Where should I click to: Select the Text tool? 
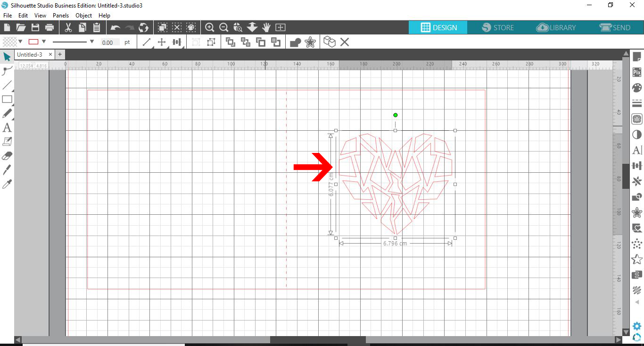pos(7,128)
